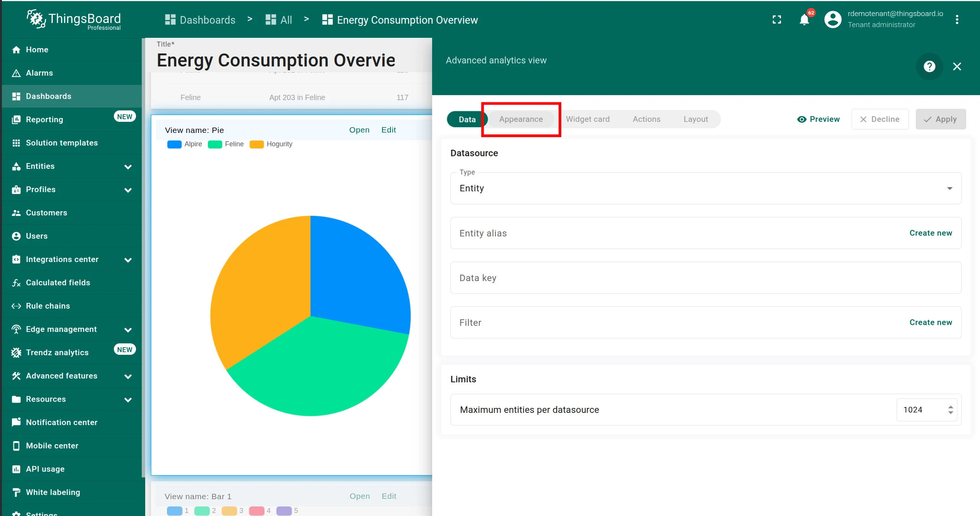The width and height of the screenshot is (980, 516).
Task: Click the Apply button
Action: (x=941, y=119)
